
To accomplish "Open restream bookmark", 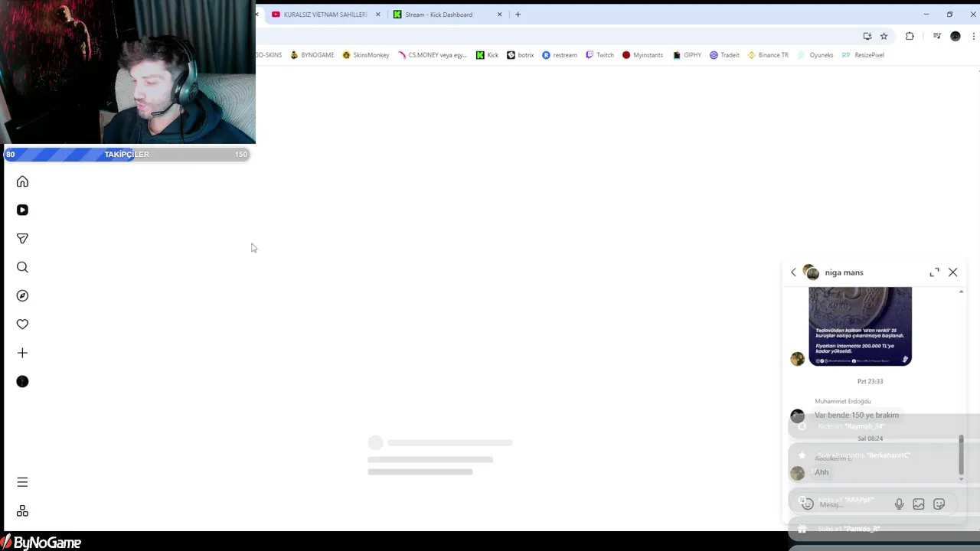I will pyautogui.click(x=560, y=55).
